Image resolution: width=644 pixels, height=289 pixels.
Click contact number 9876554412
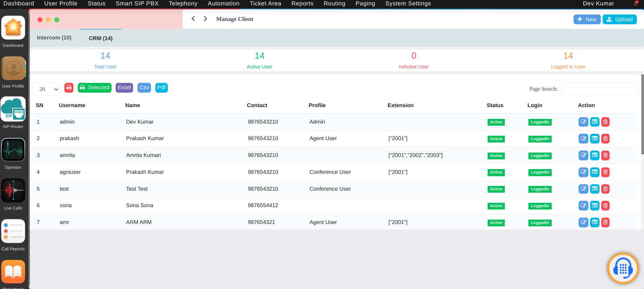click(x=263, y=205)
